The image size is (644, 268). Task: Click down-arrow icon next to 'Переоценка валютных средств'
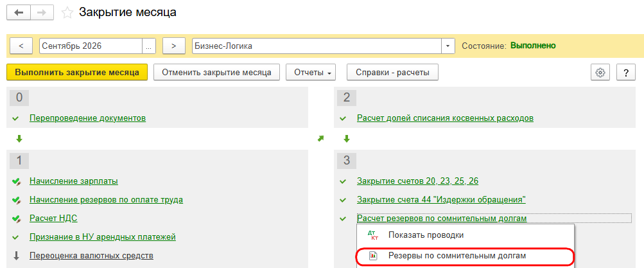[17, 256]
